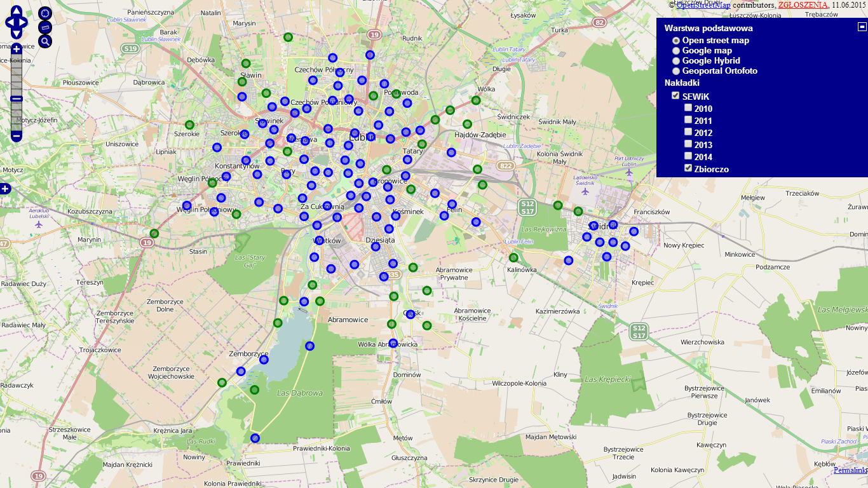The height and width of the screenshot is (488, 868).
Task: Select Google map base layer
Action: click(676, 51)
